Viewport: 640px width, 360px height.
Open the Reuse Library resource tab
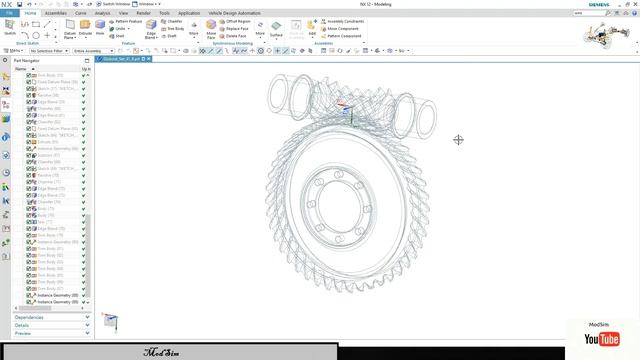coord(6,119)
